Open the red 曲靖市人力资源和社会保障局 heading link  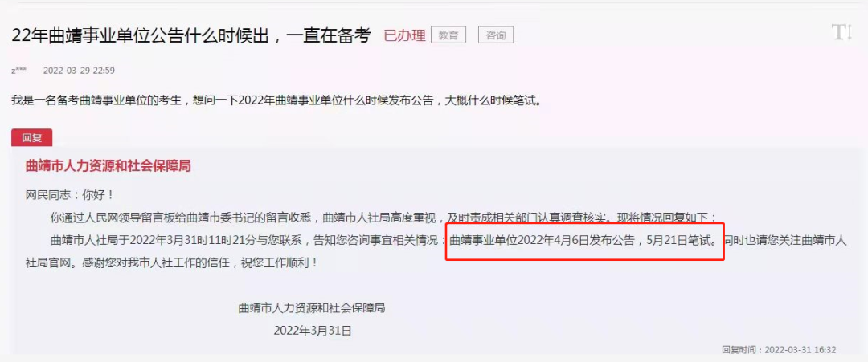pos(108,166)
